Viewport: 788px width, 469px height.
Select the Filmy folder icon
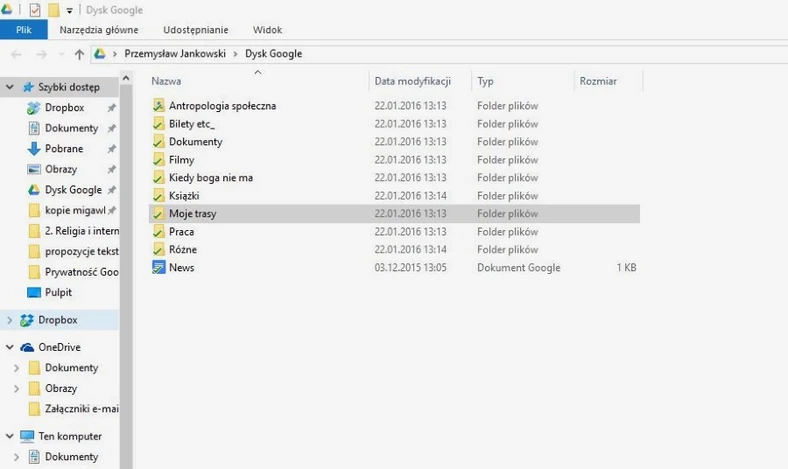158,159
